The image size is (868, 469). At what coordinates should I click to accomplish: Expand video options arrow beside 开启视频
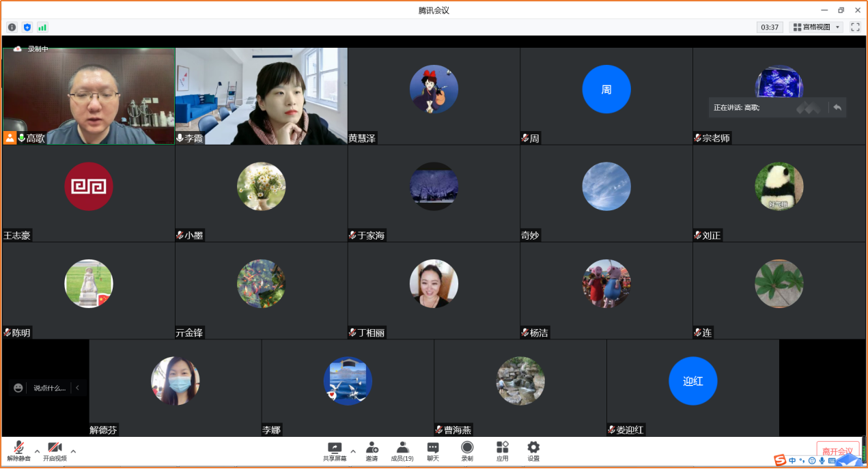(73, 451)
